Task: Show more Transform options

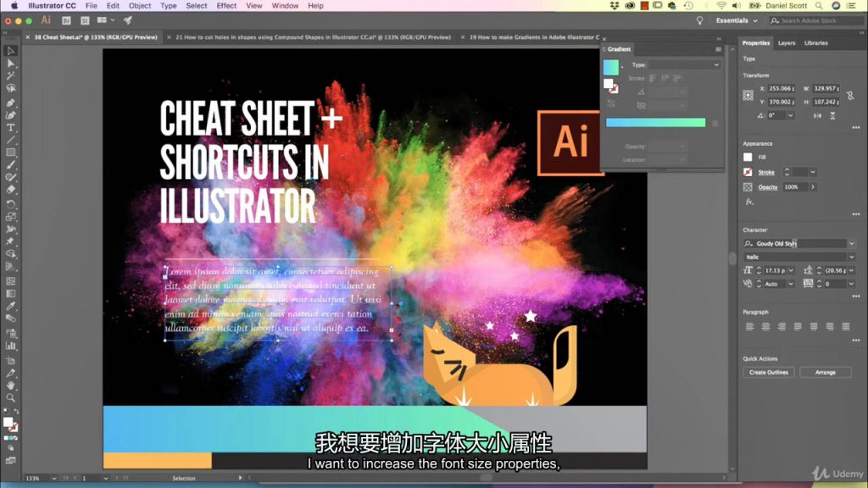Action: coord(856,128)
